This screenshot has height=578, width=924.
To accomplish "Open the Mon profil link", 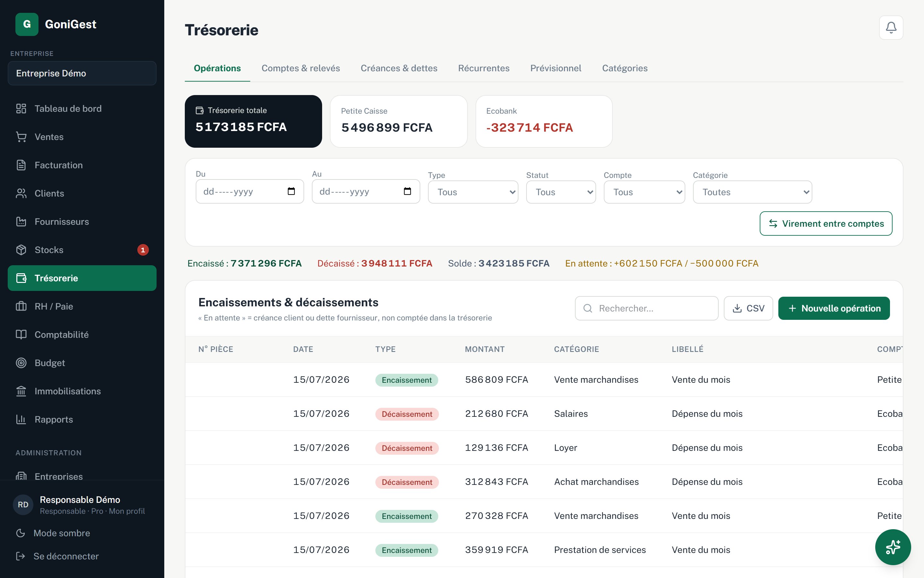I will click(127, 512).
